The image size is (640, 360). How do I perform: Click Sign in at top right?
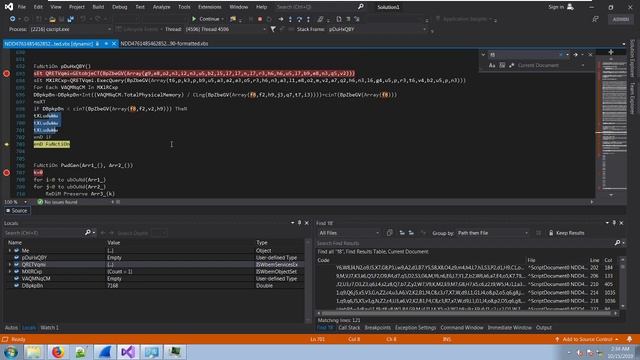pos(561,7)
